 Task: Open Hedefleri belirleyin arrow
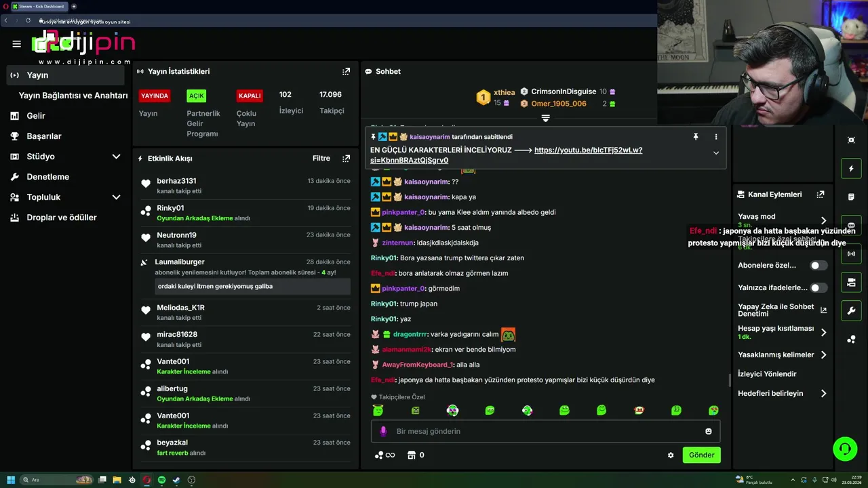[823, 393]
